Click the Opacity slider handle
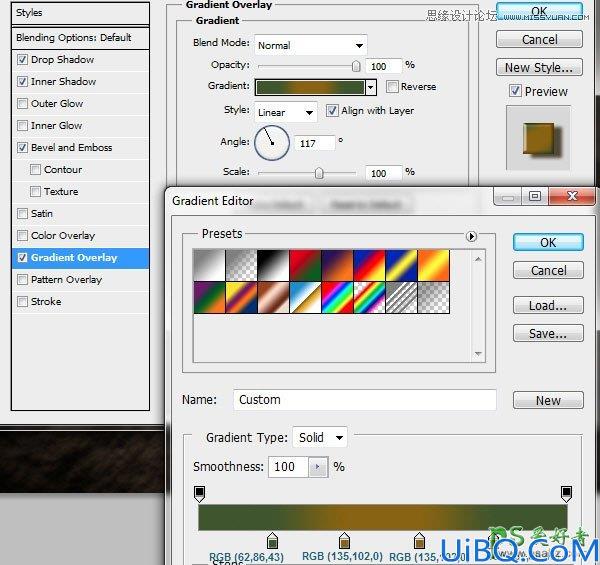The height and width of the screenshot is (565, 600). pos(356,66)
